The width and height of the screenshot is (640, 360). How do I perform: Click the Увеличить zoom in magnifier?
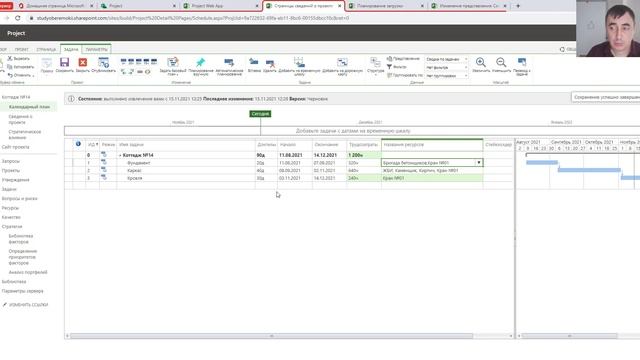click(x=481, y=62)
